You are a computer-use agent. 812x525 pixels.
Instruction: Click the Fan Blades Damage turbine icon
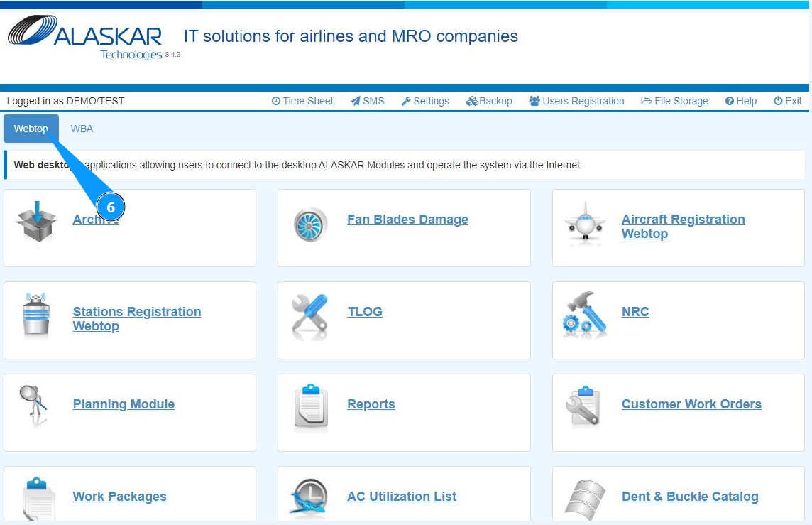point(310,224)
